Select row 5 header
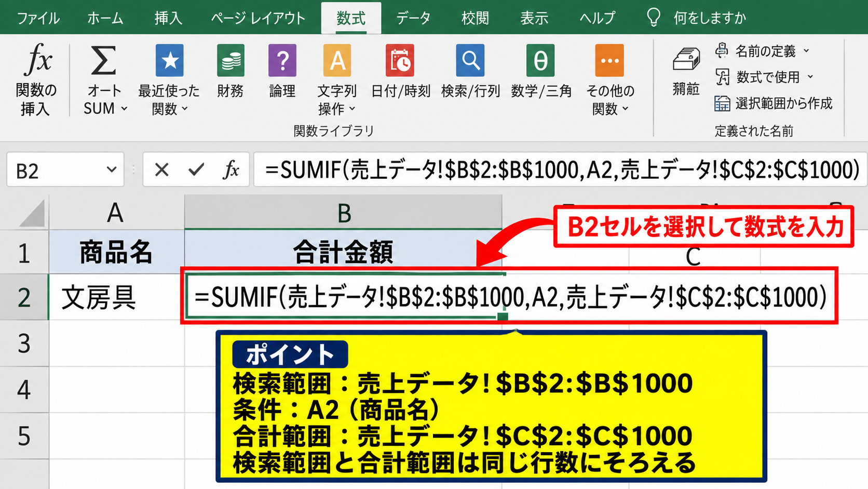 click(24, 436)
